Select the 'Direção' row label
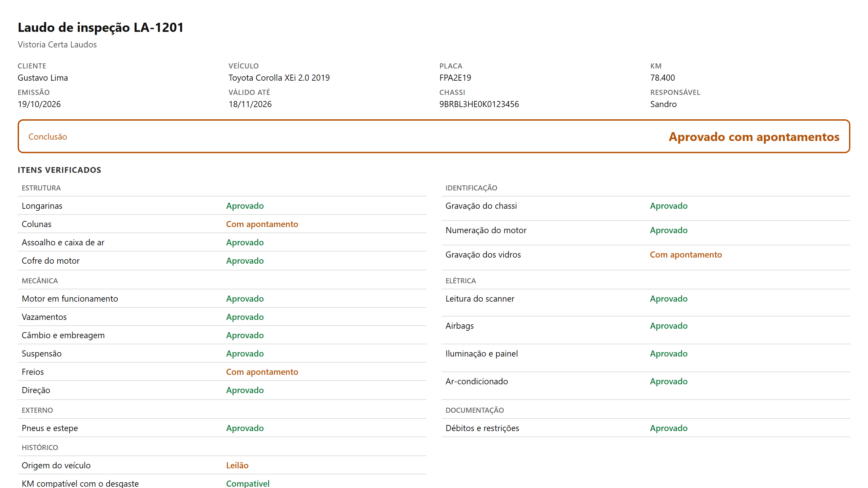Viewport: 868px width, 488px height. pyautogui.click(x=36, y=390)
